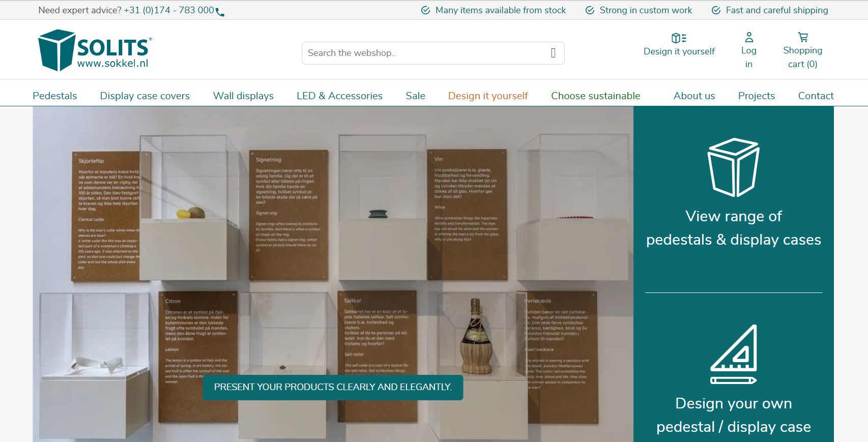Click the Present your products banner button
The height and width of the screenshot is (442, 868).
333,387
